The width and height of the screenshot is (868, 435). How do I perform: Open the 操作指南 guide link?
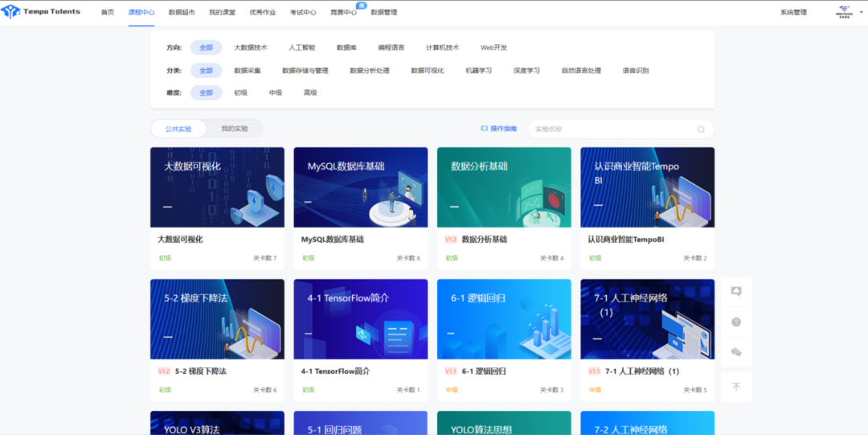[499, 129]
